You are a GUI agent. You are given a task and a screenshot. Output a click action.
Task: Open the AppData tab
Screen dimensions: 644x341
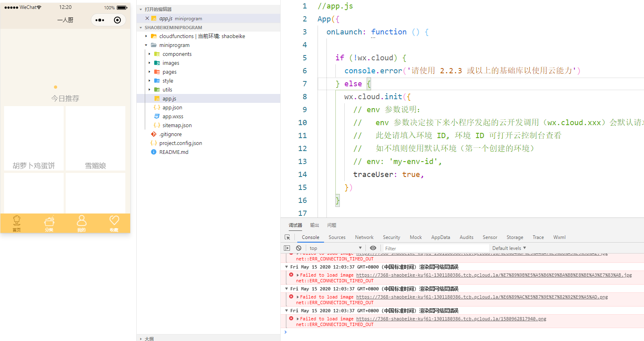pyautogui.click(x=440, y=237)
